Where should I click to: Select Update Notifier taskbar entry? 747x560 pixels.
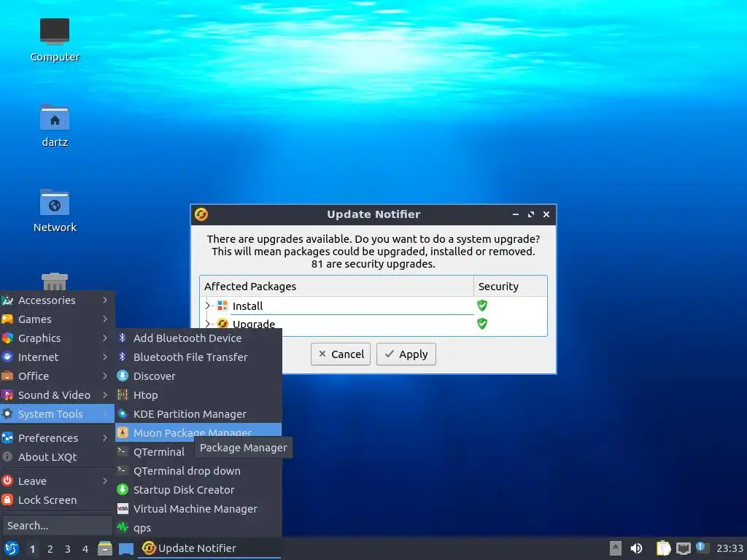click(209, 548)
